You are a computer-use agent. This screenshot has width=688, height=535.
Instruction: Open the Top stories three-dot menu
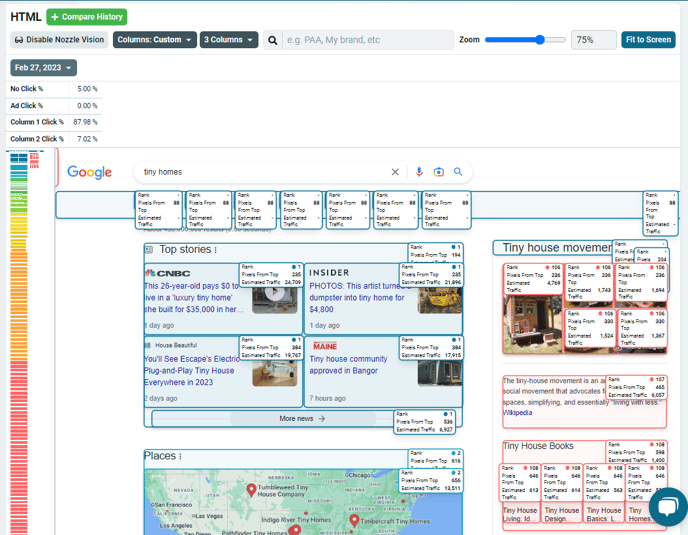[215, 250]
